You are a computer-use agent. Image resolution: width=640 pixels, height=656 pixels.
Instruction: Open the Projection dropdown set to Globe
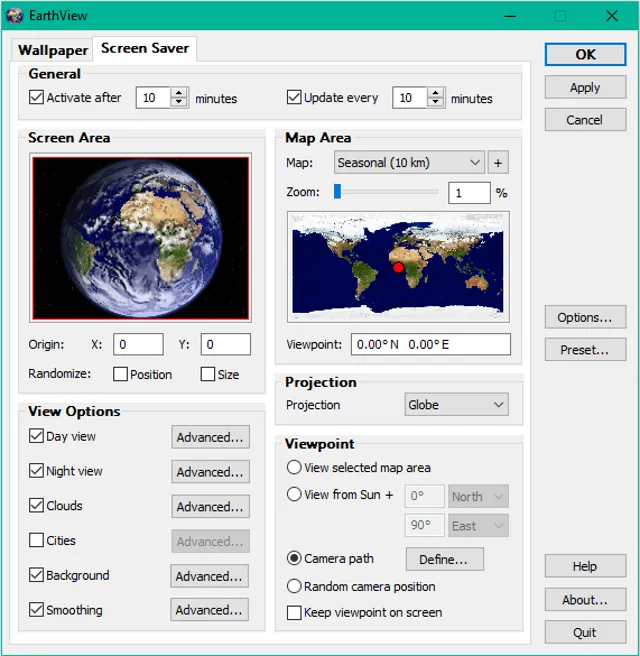pyautogui.click(x=456, y=405)
